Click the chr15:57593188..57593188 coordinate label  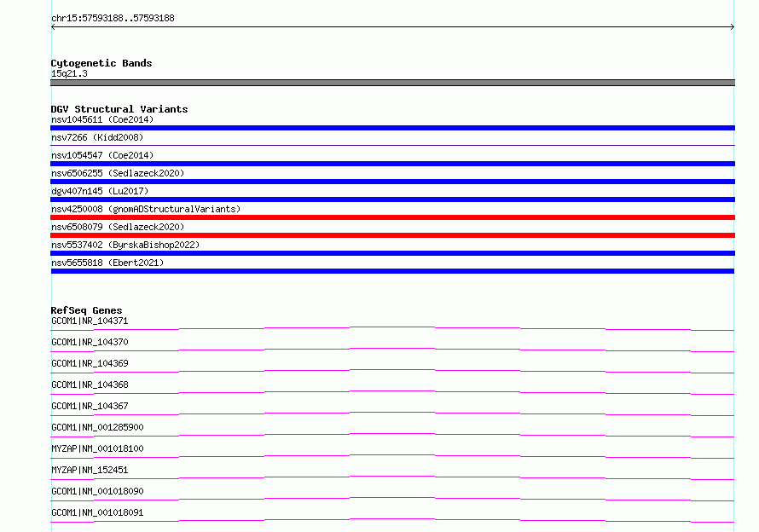click(x=113, y=19)
